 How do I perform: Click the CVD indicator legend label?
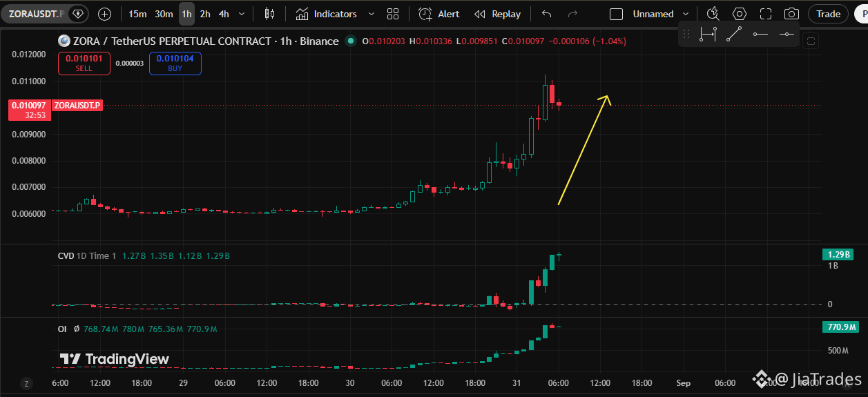(x=66, y=256)
